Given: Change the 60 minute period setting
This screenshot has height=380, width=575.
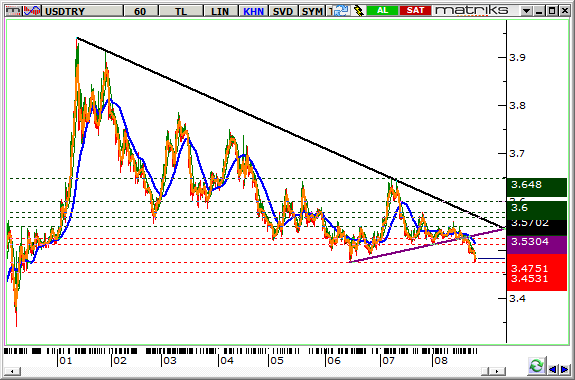Looking at the screenshot, I should tap(140, 11).
